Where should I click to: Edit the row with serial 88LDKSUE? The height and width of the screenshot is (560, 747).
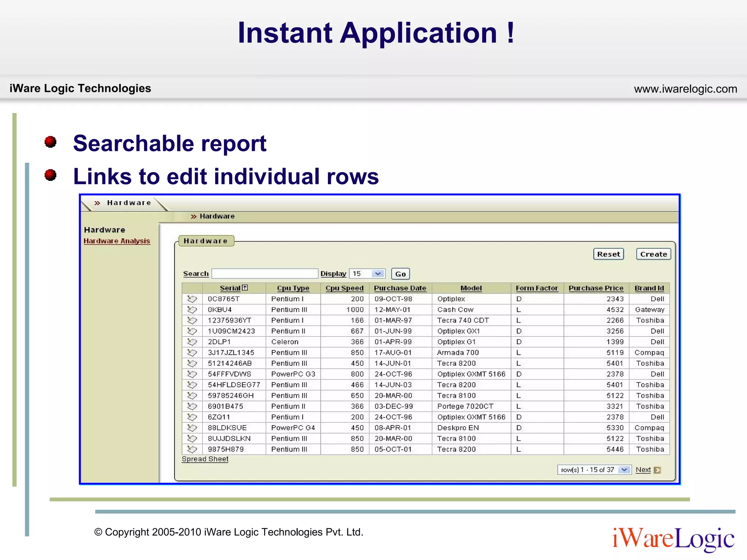coord(192,428)
